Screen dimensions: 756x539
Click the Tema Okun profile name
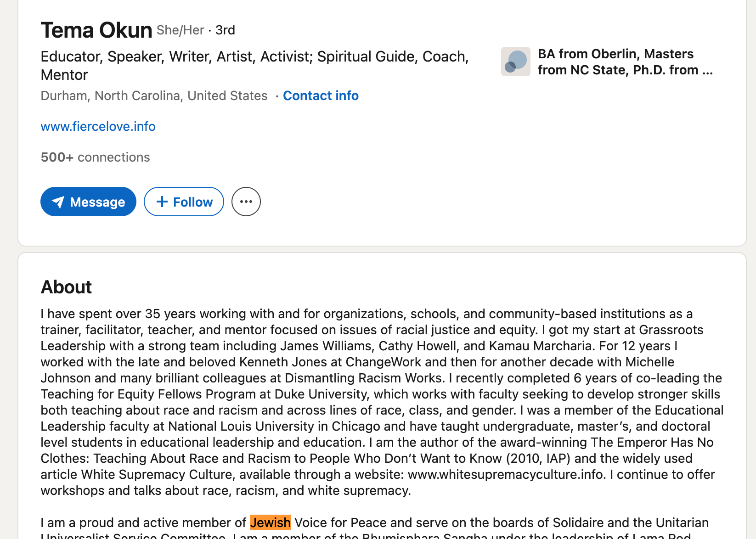(x=96, y=30)
